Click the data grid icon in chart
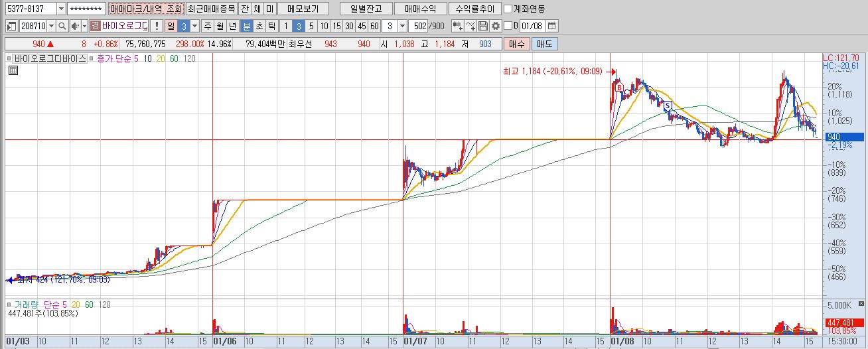Viewport: 868px width, 349px height. (x=13, y=70)
